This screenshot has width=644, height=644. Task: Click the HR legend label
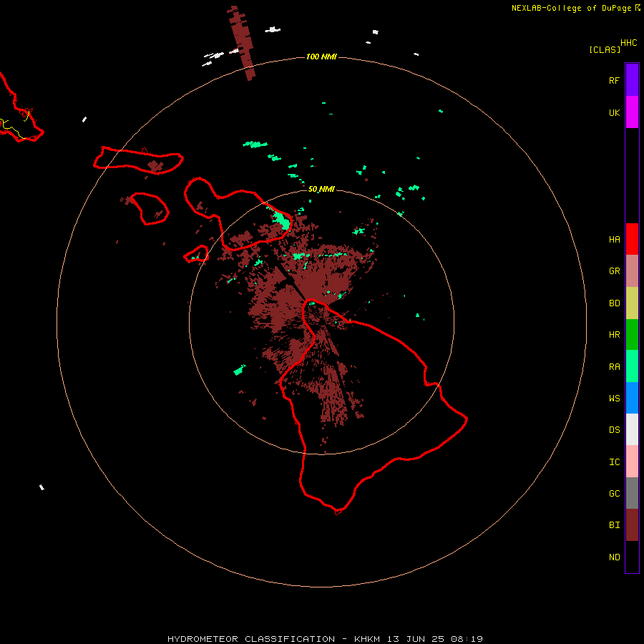pos(614,335)
